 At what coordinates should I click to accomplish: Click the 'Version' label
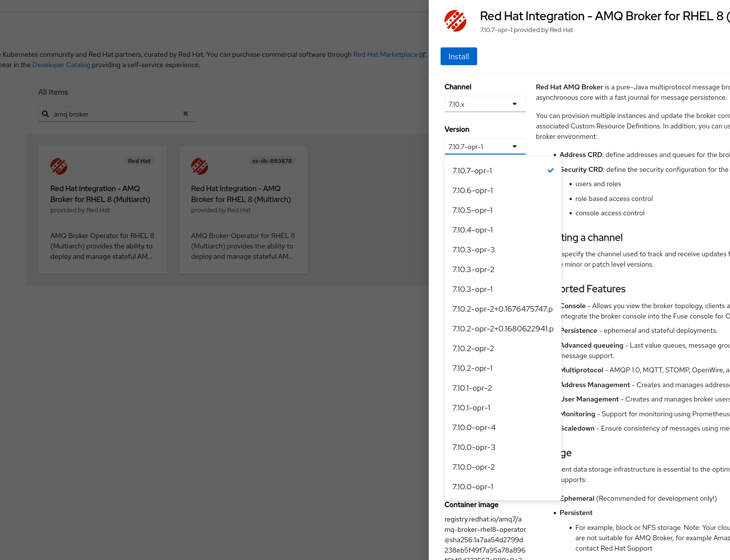457,129
